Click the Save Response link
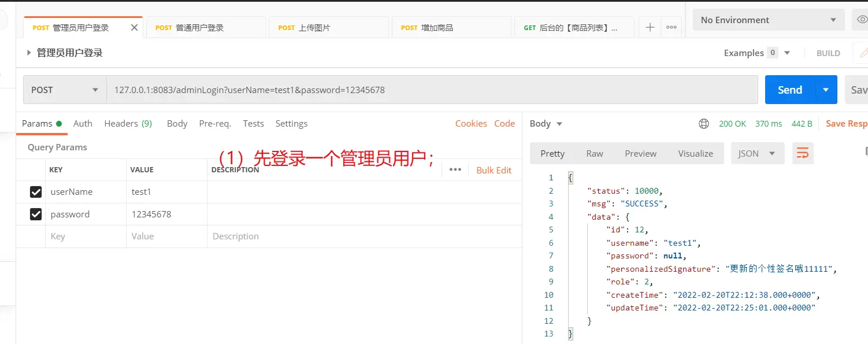Image resolution: width=868 pixels, height=344 pixels. [x=847, y=124]
